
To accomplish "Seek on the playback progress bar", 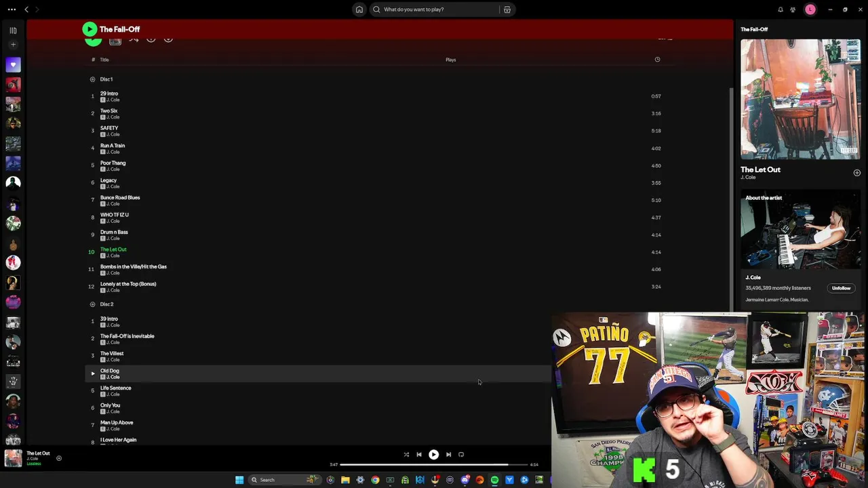I will click(433, 465).
